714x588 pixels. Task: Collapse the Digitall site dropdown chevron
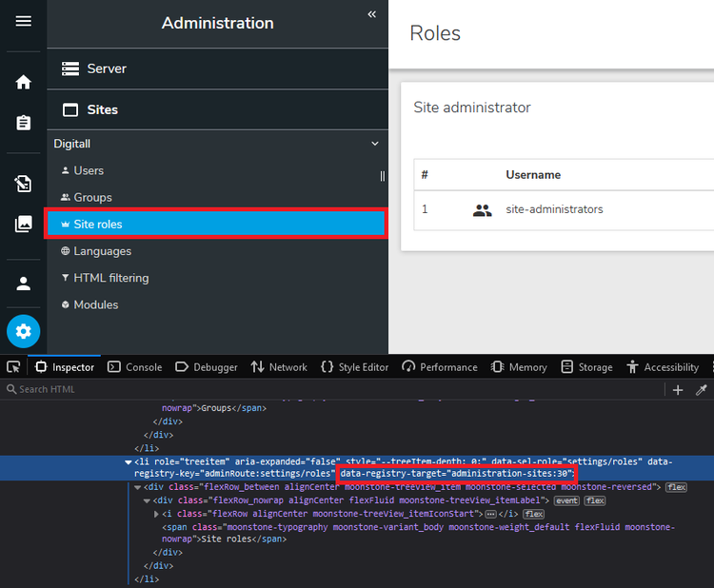(x=375, y=144)
